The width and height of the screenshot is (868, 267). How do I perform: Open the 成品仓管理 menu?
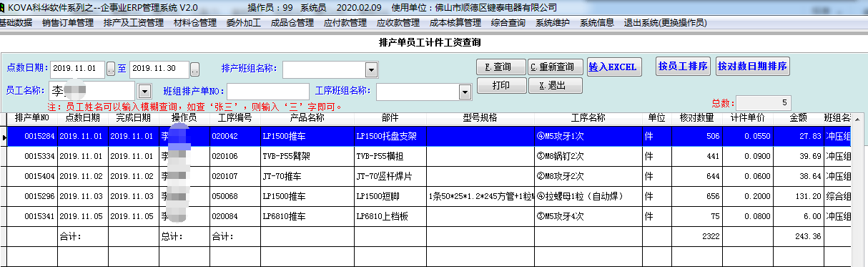pos(292,23)
